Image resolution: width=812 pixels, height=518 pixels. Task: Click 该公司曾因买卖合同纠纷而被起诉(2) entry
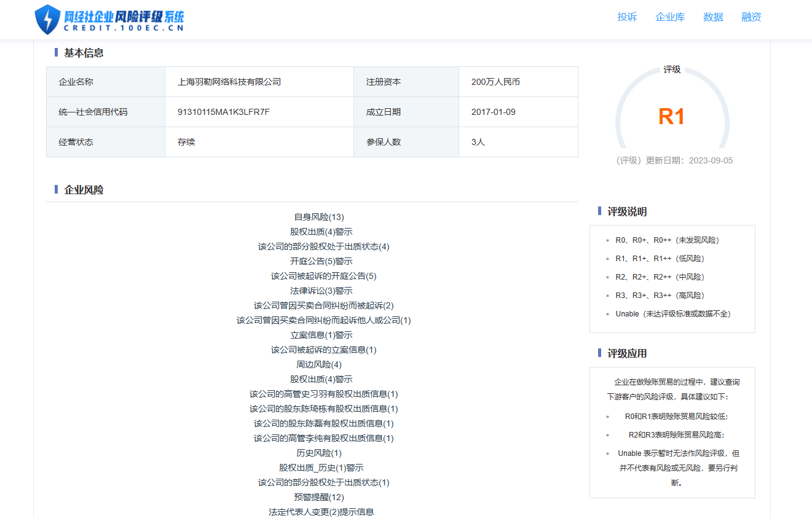(x=323, y=305)
